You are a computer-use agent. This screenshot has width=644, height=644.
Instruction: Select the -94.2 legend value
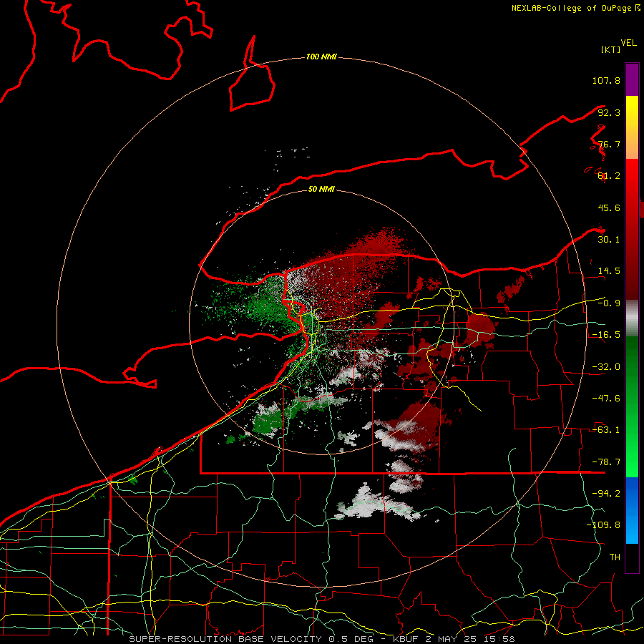tap(606, 493)
